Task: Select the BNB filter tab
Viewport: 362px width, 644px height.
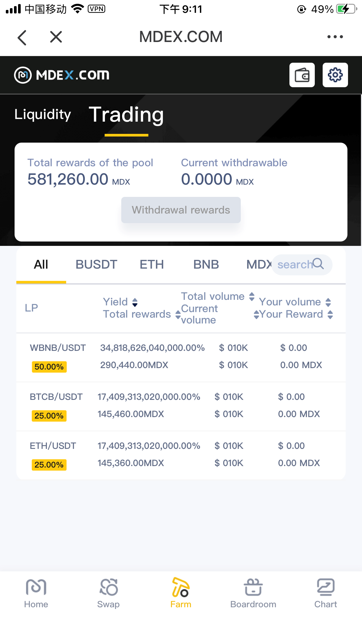Action: click(x=206, y=265)
